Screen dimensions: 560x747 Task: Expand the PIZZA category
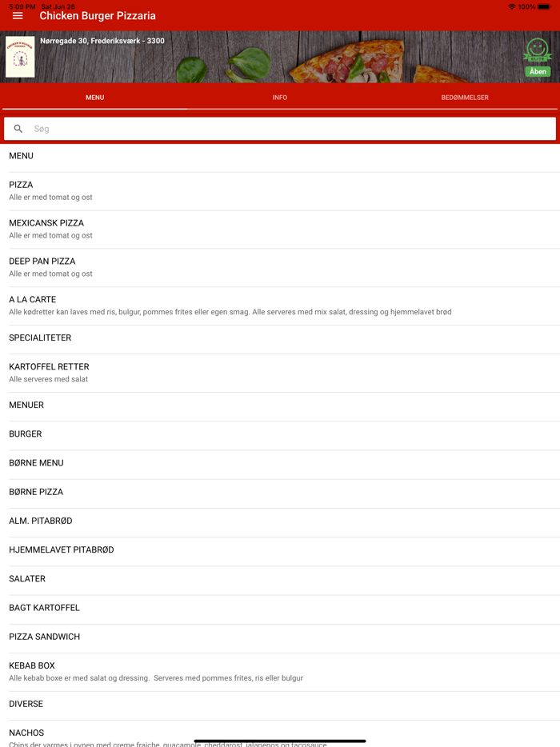(x=280, y=191)
